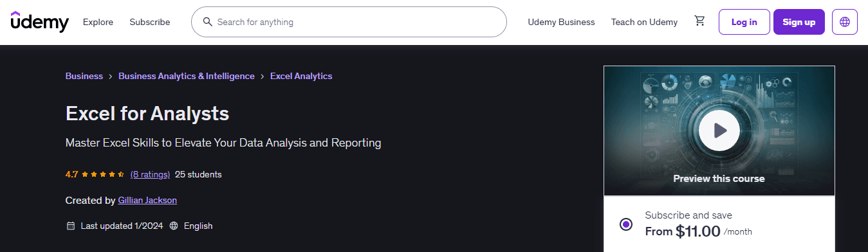
Task: Click the Sign up button
Action: (799, 22)
